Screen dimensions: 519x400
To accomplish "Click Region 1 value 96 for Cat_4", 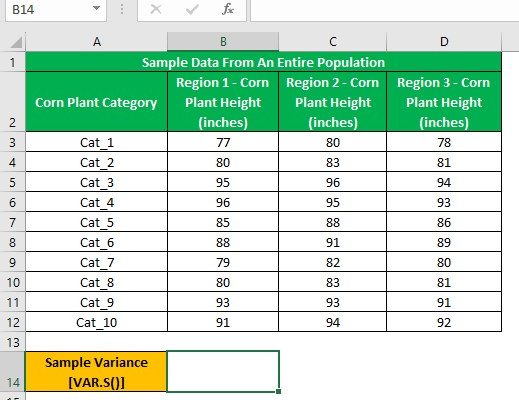I will pos(223,202).
